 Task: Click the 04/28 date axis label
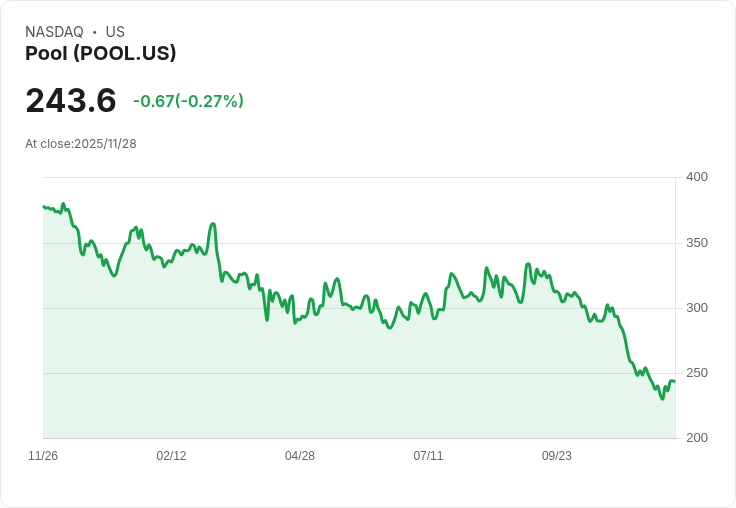tap(300, 456)
